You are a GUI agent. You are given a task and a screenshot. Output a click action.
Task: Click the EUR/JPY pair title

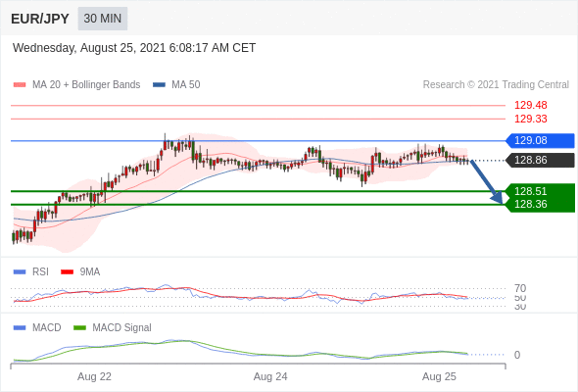pos(40,19)
